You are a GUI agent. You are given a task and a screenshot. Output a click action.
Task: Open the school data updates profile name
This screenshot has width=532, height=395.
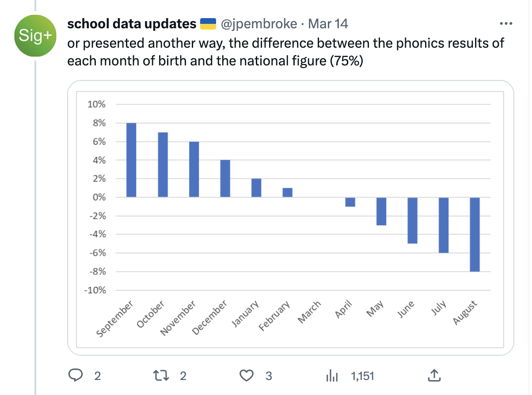[131, 24]
